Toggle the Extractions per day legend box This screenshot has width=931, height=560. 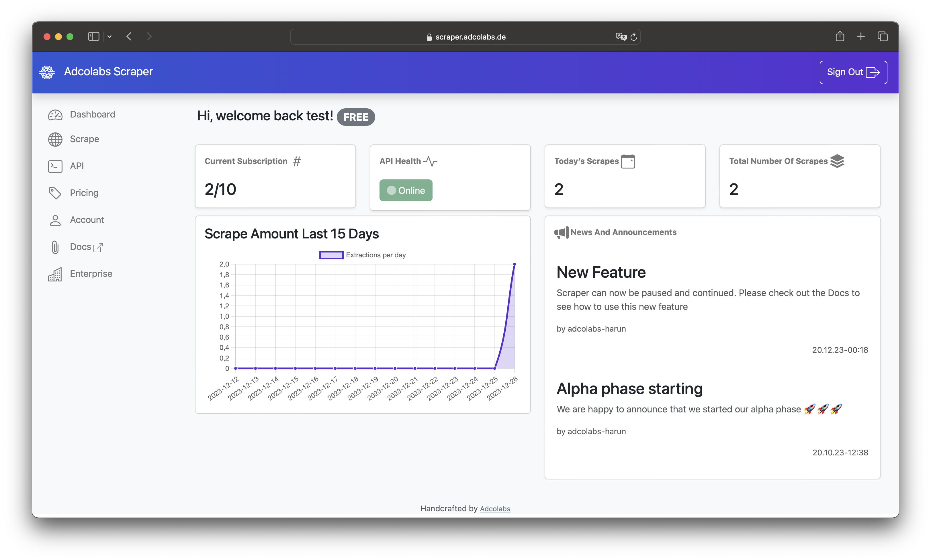tap(331, 255)
